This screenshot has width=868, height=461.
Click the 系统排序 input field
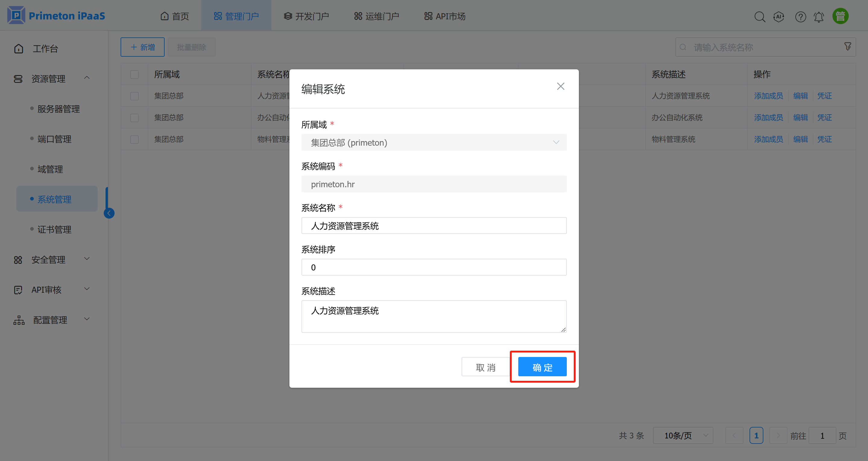click(x=434, y=267)
